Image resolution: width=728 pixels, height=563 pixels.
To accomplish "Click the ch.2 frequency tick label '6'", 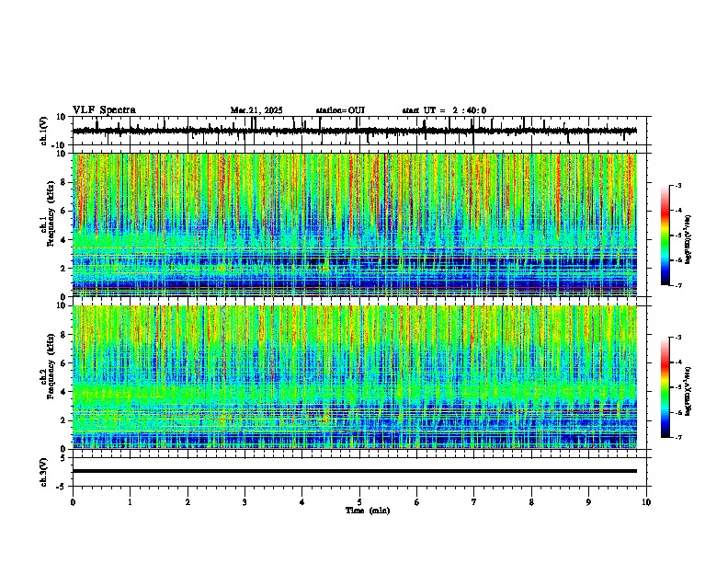I will (64, 363).
